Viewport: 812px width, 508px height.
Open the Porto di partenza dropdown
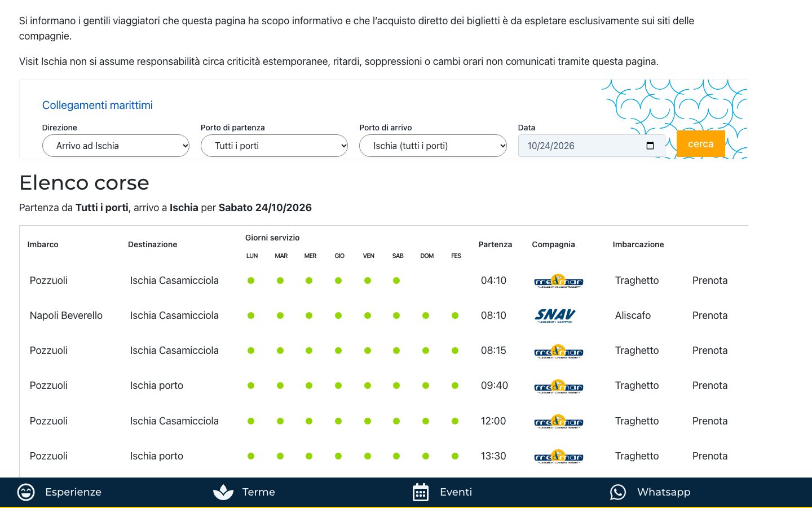point(274,146)
